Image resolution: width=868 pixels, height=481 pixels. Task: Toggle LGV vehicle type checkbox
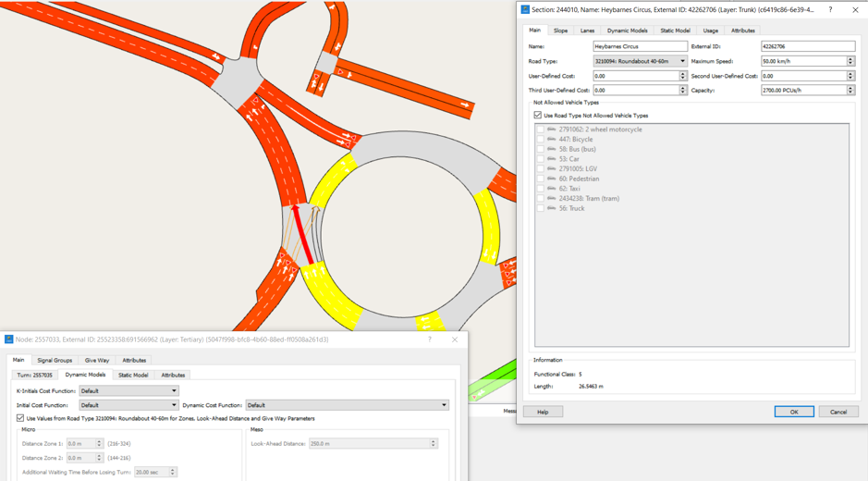pyautogui.click(x=540, y=168)
